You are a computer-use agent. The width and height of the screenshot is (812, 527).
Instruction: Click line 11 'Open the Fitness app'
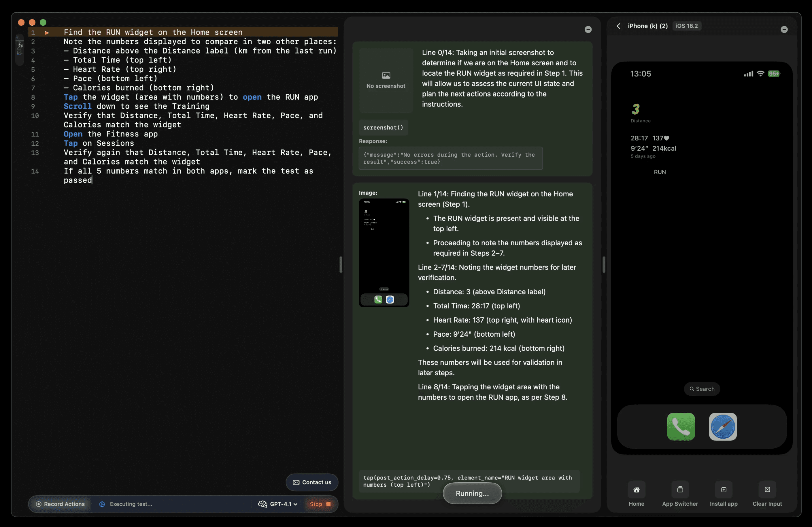(111, 134)
